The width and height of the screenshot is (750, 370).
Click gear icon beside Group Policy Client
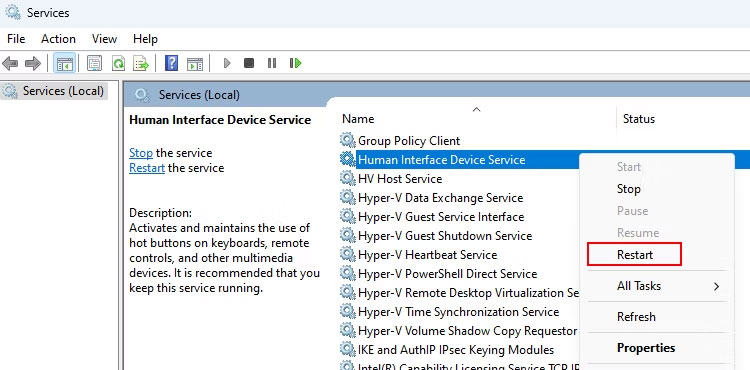348,141
